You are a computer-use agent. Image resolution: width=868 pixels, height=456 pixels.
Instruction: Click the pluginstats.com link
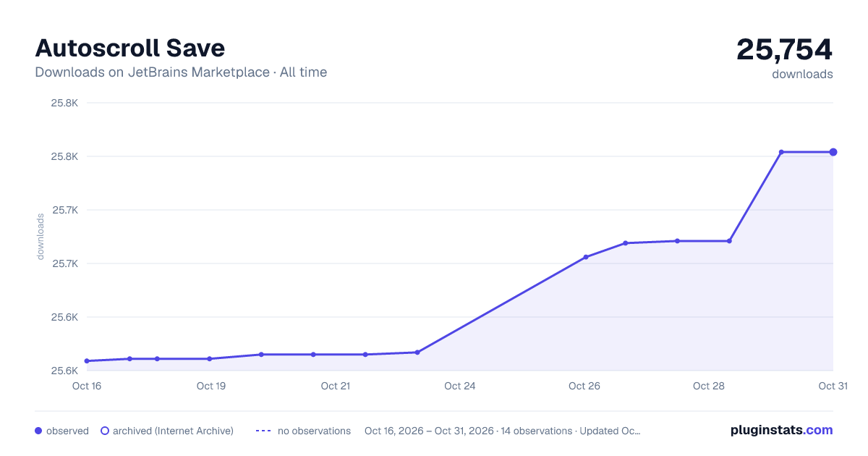pos(781,430)
